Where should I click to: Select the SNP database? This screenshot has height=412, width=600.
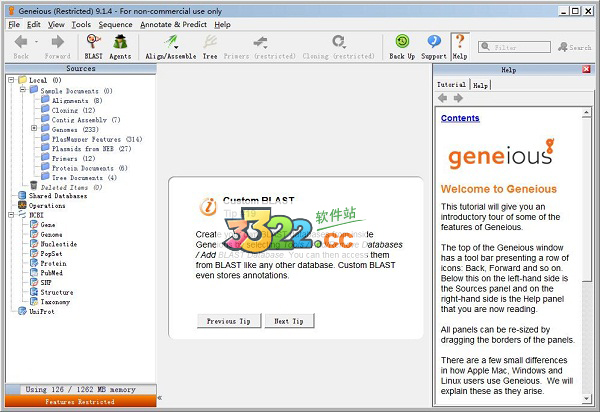click(x=41, y=282)
